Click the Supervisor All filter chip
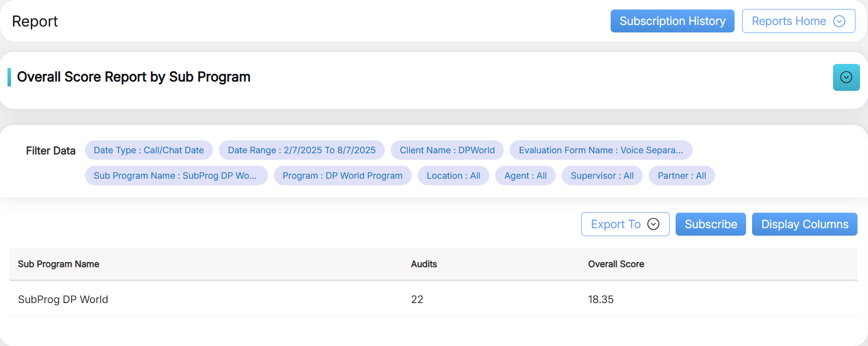The image size is (868, 346). [x=602, y=176]
